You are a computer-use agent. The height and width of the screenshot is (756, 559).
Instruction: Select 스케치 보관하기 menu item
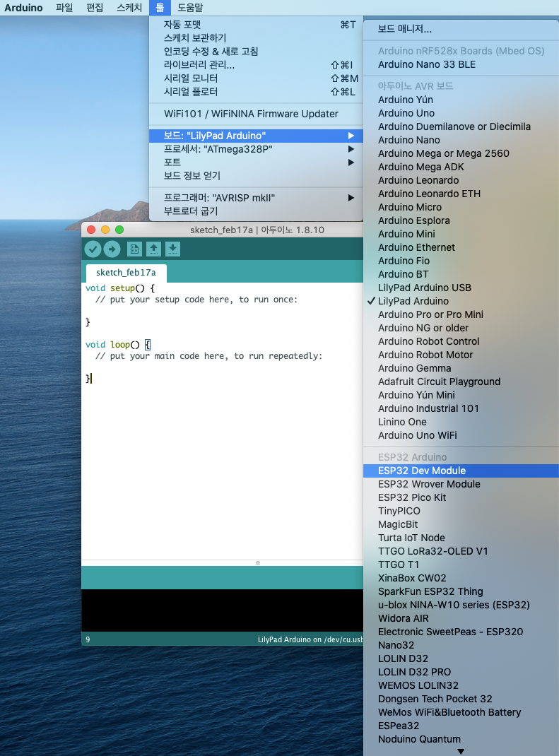[x=256, y=38]
